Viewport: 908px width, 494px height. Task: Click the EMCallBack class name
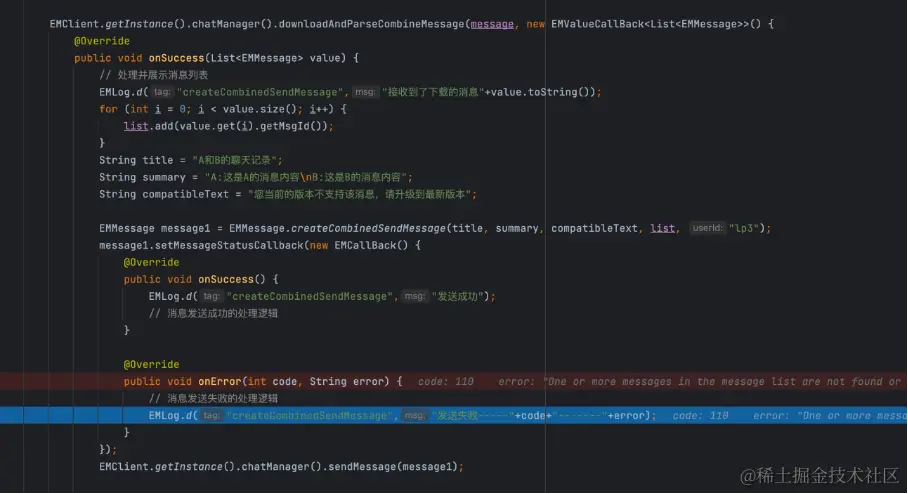pyautogui.click(x=365, y=245)
